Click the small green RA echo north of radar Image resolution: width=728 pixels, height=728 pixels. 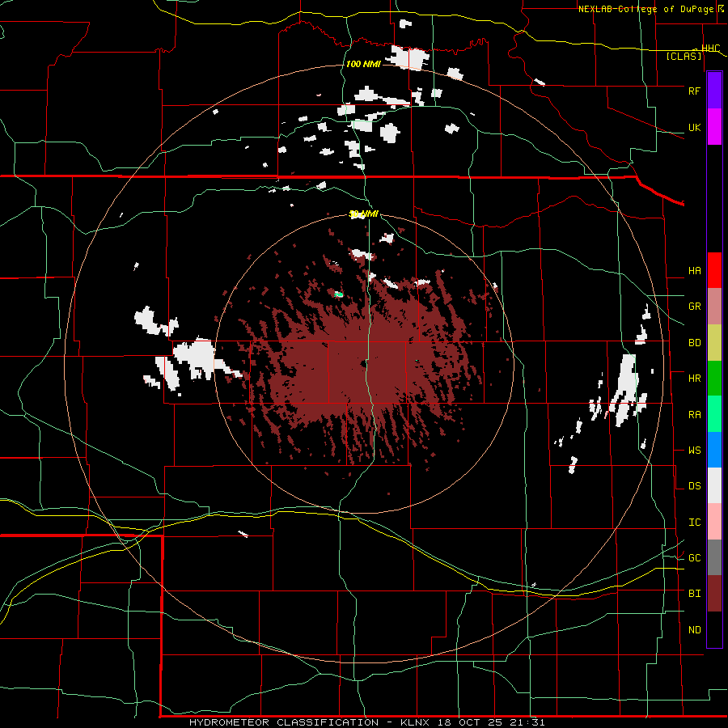pyautogui.click(x=338, y=294)
